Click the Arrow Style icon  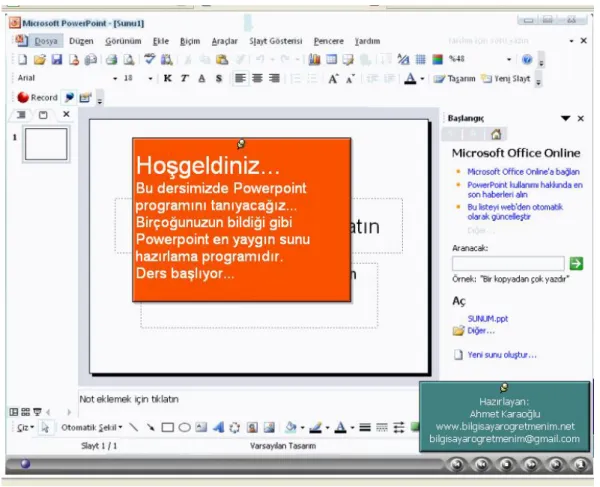click(x=399, y=427)
